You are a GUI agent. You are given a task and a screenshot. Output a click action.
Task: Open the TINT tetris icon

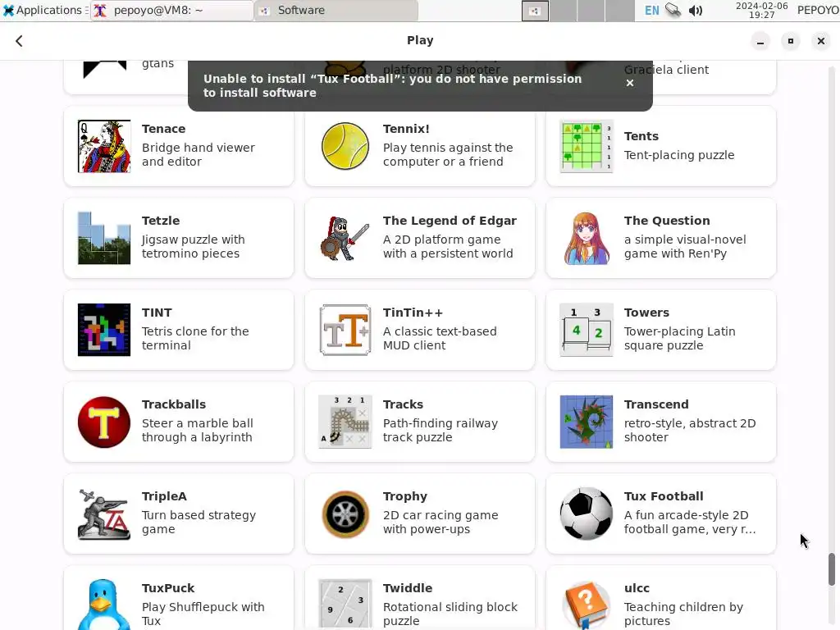pos(104,330)
